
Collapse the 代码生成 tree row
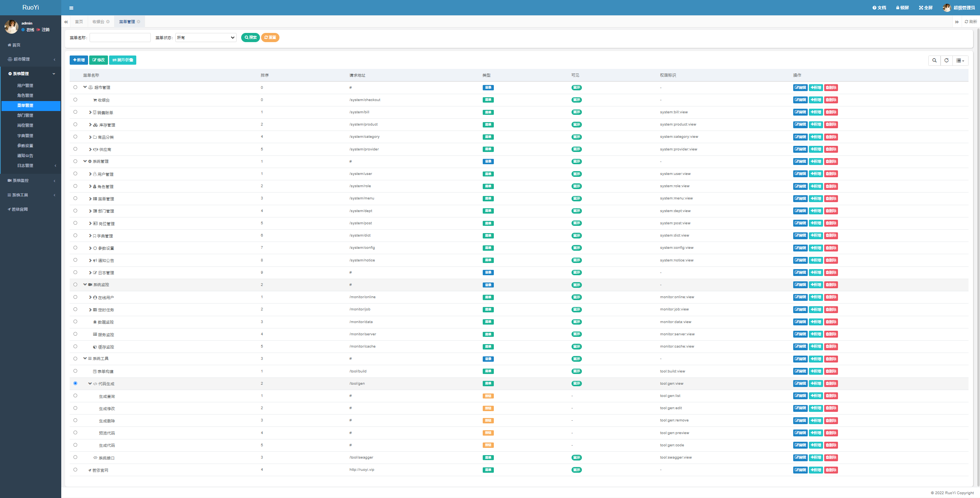(x=90, y=384)
